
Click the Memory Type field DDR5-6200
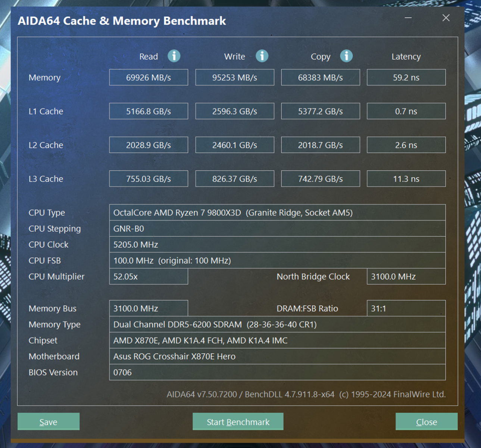[278, 324]
